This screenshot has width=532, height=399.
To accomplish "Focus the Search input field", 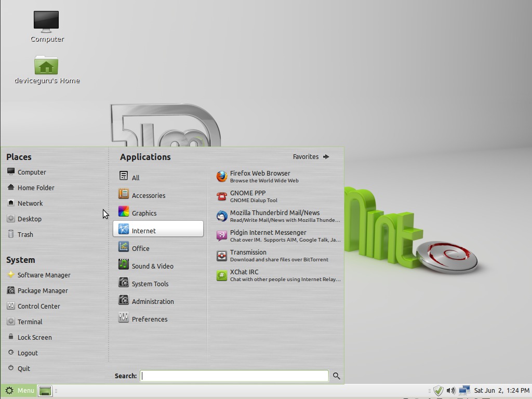I will point(234,376).
